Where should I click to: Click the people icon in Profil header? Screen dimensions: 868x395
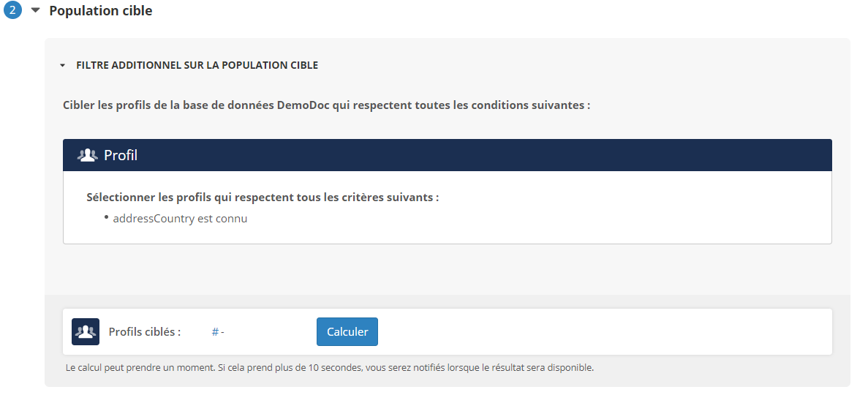(x=87, y=155)
